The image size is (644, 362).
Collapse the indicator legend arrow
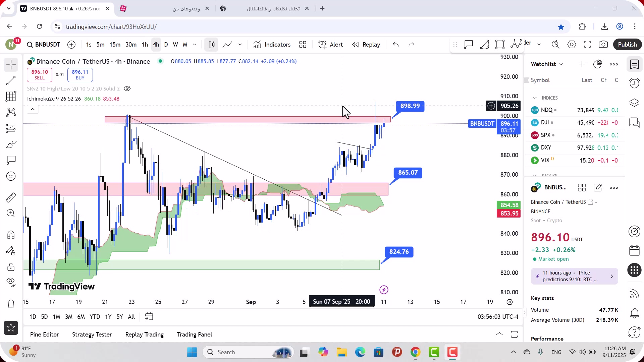[x=33, y=109]
